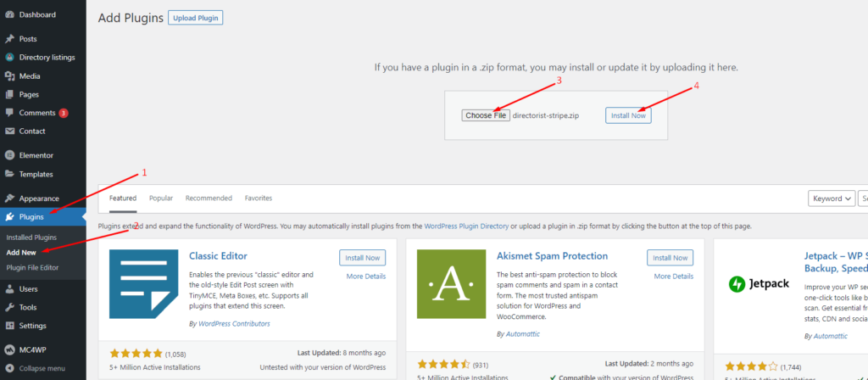Click the Plugins plug icon
This screenshot has height=380, width=868.
(x=9, y=216)
